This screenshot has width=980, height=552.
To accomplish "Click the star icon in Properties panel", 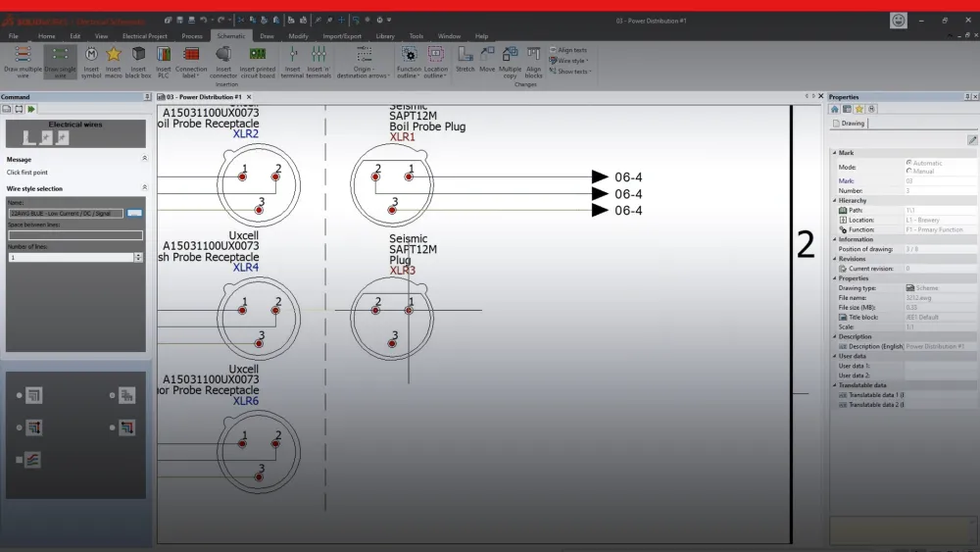I will pyautogui.click(x=859, y=109).
